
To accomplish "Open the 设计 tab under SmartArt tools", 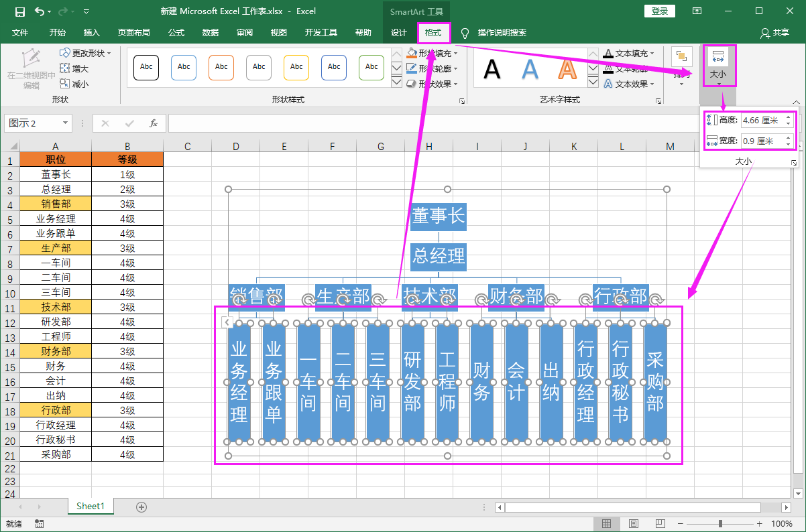I will tap(399, 33).
